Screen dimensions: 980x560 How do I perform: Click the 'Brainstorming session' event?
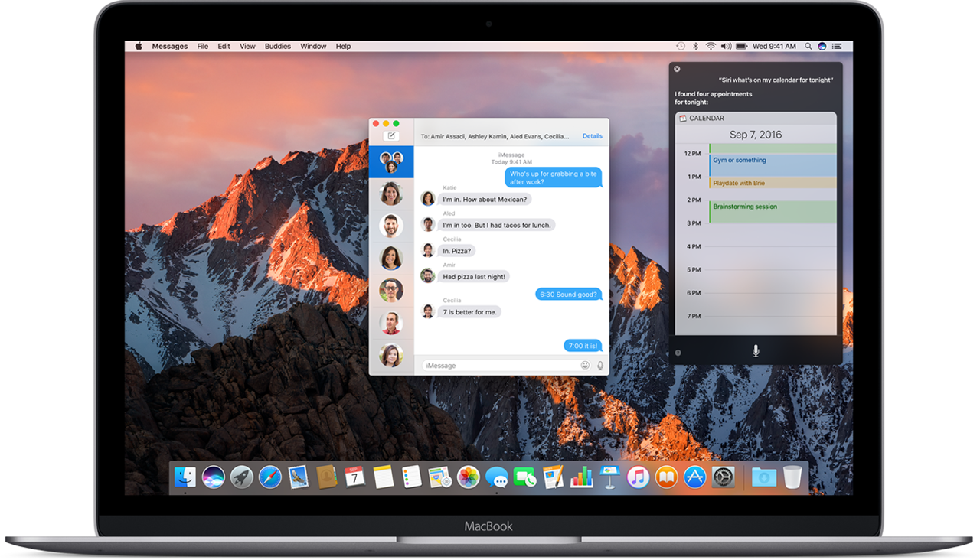(773, 212)
